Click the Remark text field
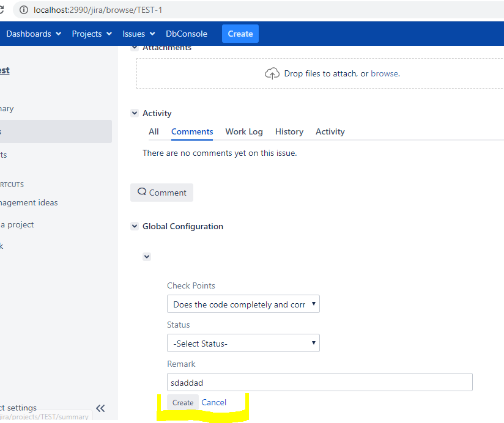The image size is (504, 423). click(x=320, y=382)
